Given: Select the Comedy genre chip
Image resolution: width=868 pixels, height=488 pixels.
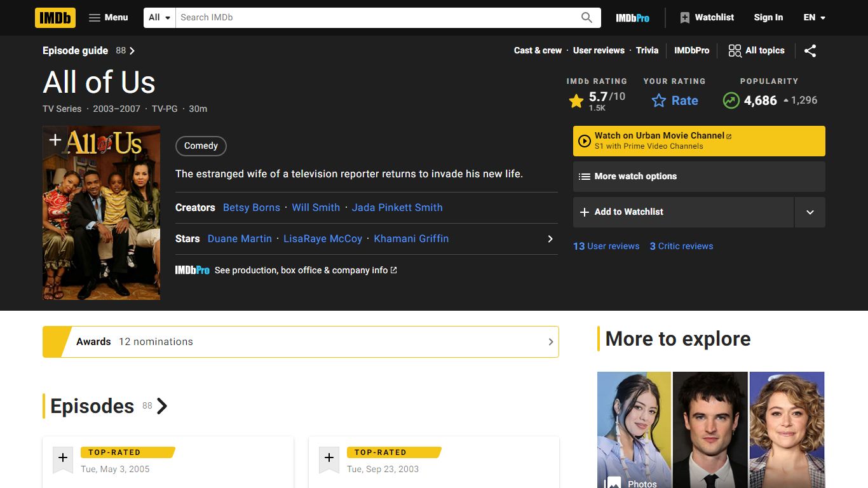Looking at the screenshot, I should click(x=201, y=146).
